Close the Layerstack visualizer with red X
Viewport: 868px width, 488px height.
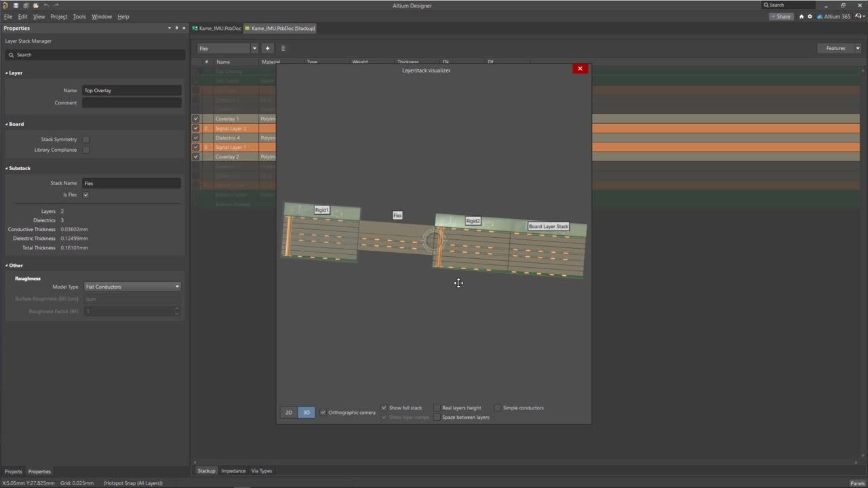[580, 68]
